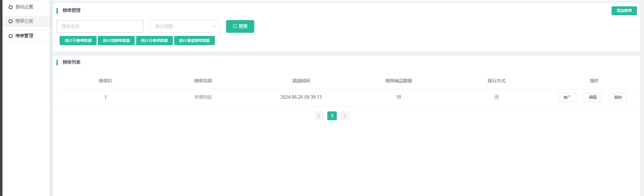The height and width of the screenshot is (196, 644).
Task: Go to previous page with left arrow
Action: (x=319, y=116)
